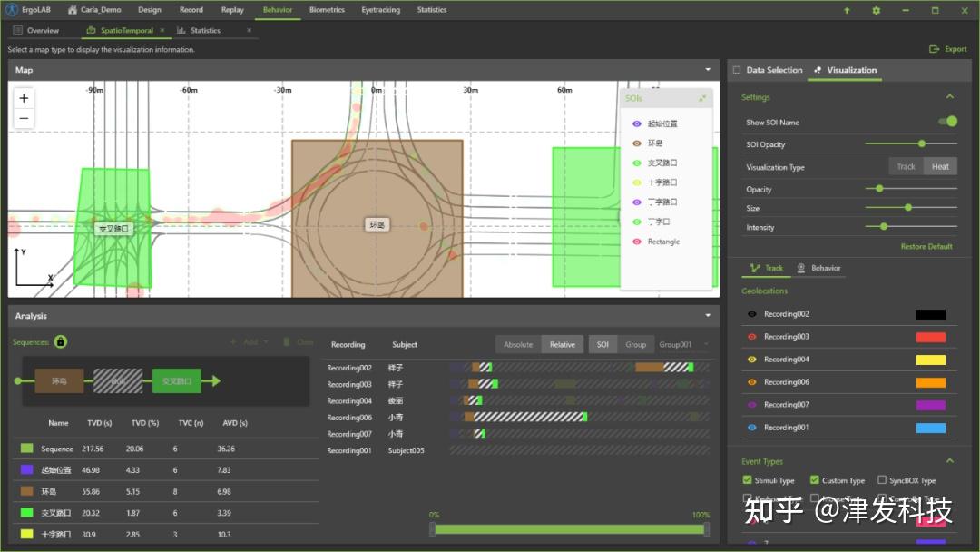
Task: Hide Recording002 geolocation track
Action: click(752, 314)
